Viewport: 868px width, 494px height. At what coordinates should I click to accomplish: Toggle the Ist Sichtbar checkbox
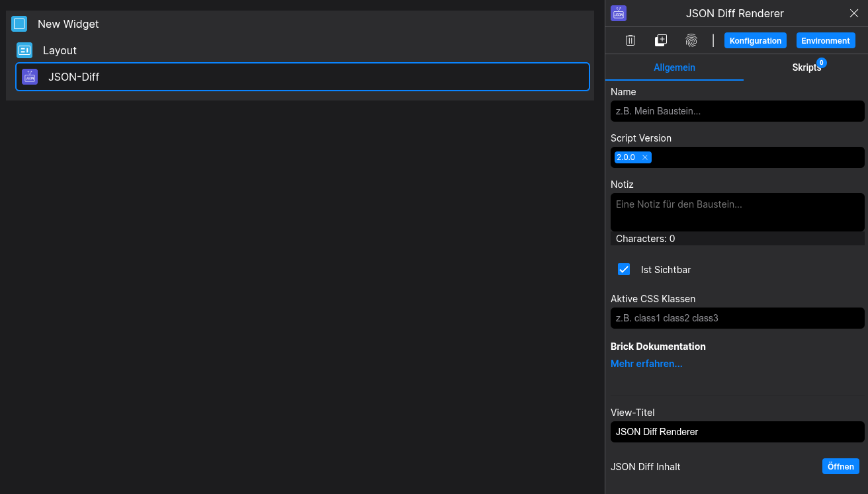click(624, 269)
